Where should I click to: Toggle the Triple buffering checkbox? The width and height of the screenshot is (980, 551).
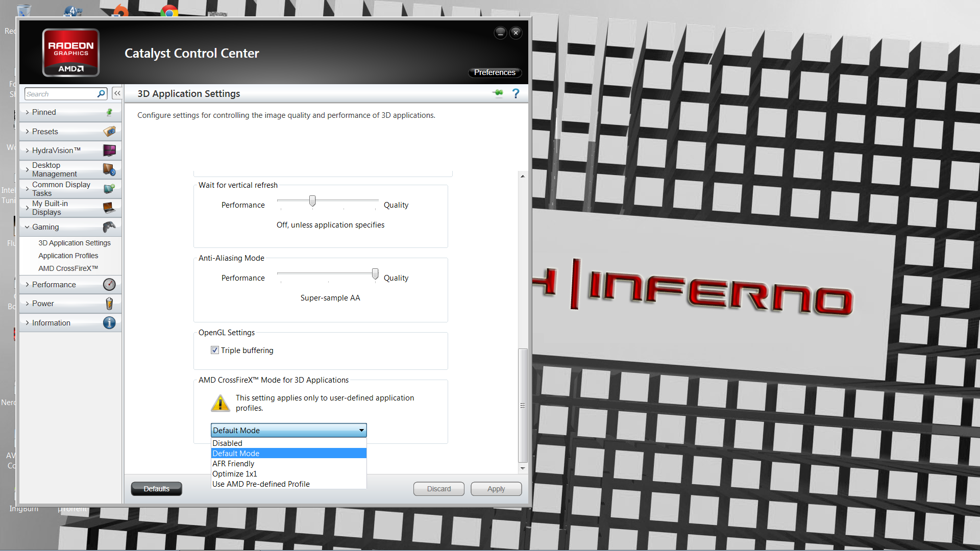[x=215, y=350]
